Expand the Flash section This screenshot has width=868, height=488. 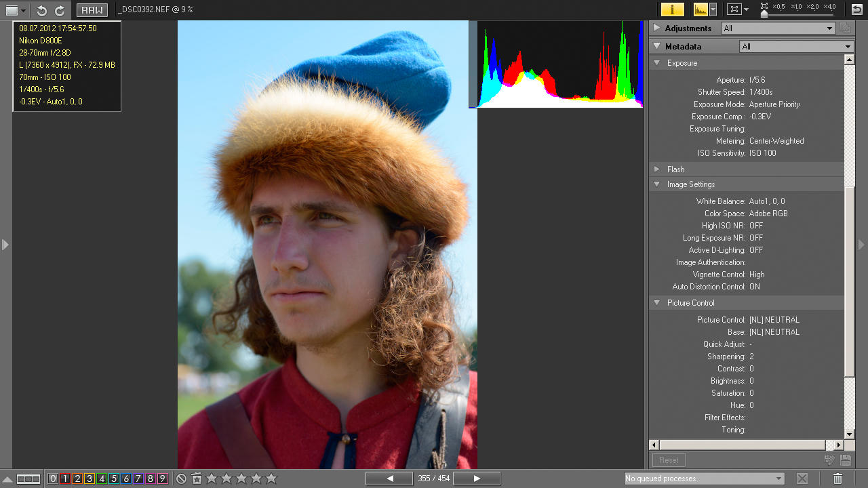pos(656,169)
